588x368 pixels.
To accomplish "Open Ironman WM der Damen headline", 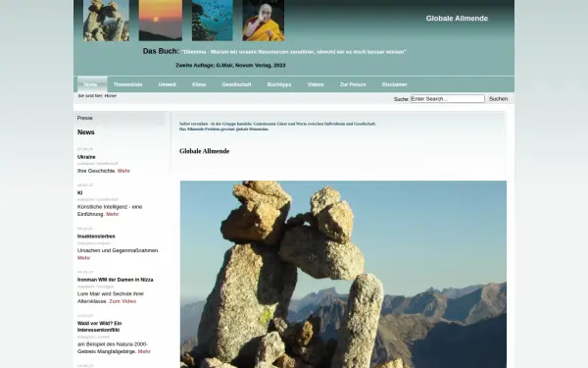I will (x=115, y=280).
